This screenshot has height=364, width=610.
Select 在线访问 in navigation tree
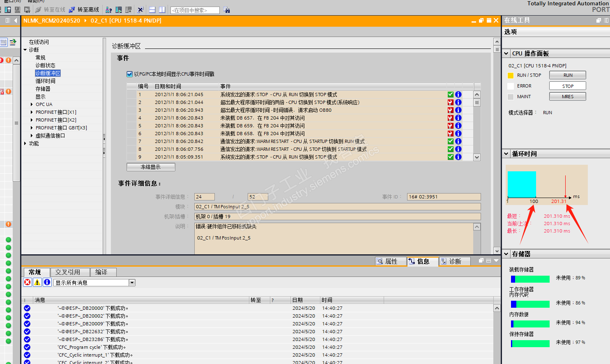39,42
